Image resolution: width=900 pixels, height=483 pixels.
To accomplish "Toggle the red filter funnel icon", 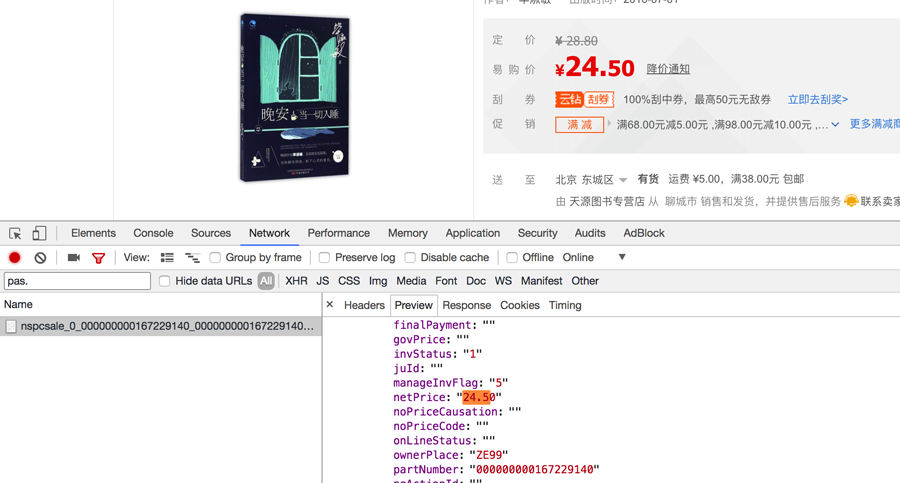I will [99, 258].
